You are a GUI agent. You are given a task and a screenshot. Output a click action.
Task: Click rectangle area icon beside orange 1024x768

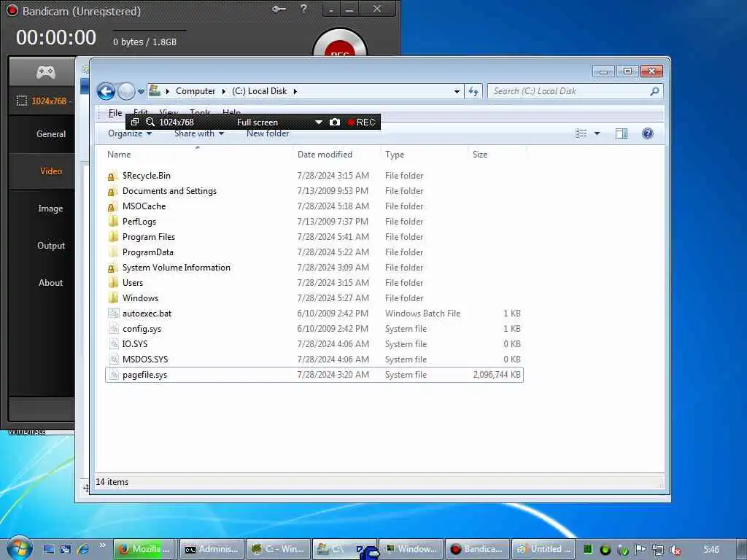tap(22, 101)
